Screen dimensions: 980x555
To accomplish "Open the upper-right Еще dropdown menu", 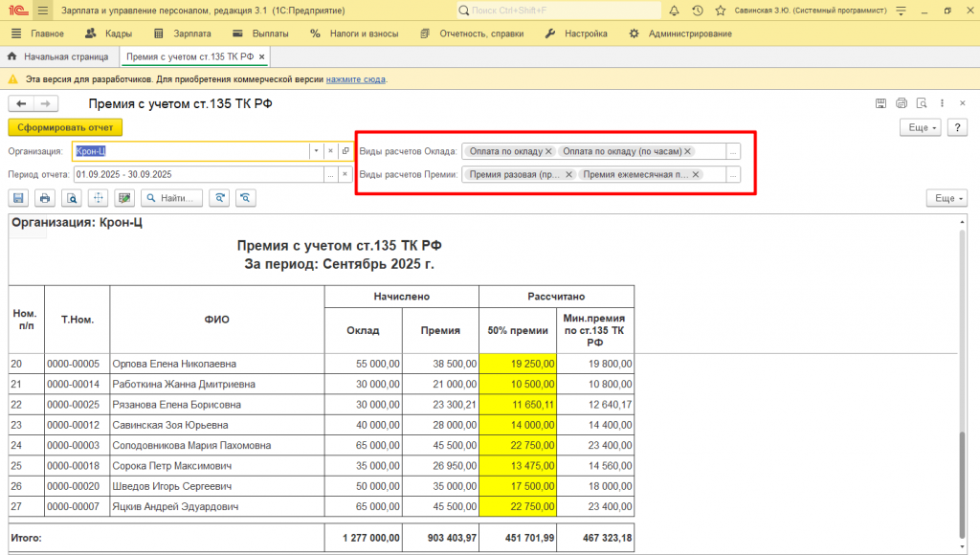I will (x=920, y=127).
